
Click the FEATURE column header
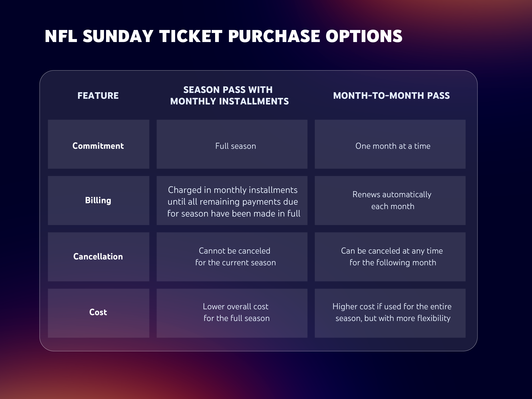tap(98, 96)
